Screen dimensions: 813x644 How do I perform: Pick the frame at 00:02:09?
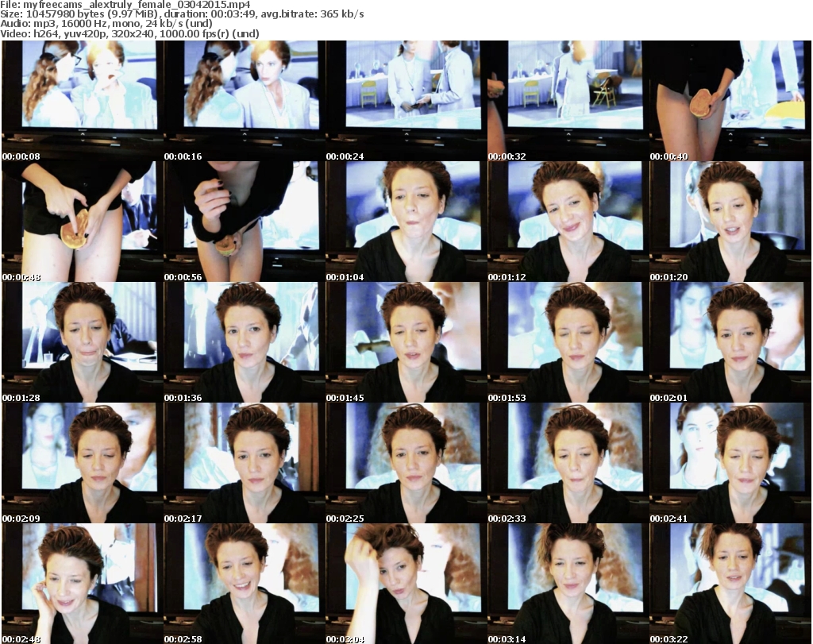82,463
